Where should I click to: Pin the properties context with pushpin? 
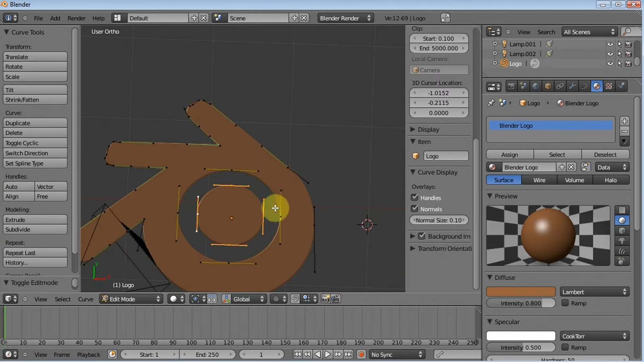click(491, 103)
